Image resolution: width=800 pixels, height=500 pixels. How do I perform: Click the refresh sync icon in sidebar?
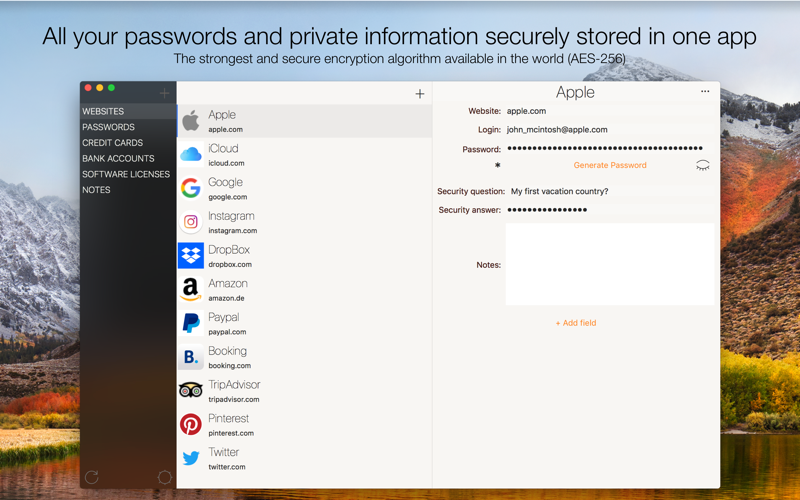pyautogui.click(x=92, y=477)
